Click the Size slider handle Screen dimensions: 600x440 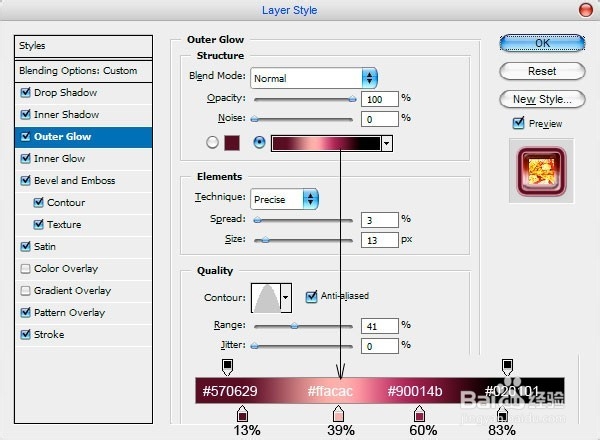[x=266, y=240]
